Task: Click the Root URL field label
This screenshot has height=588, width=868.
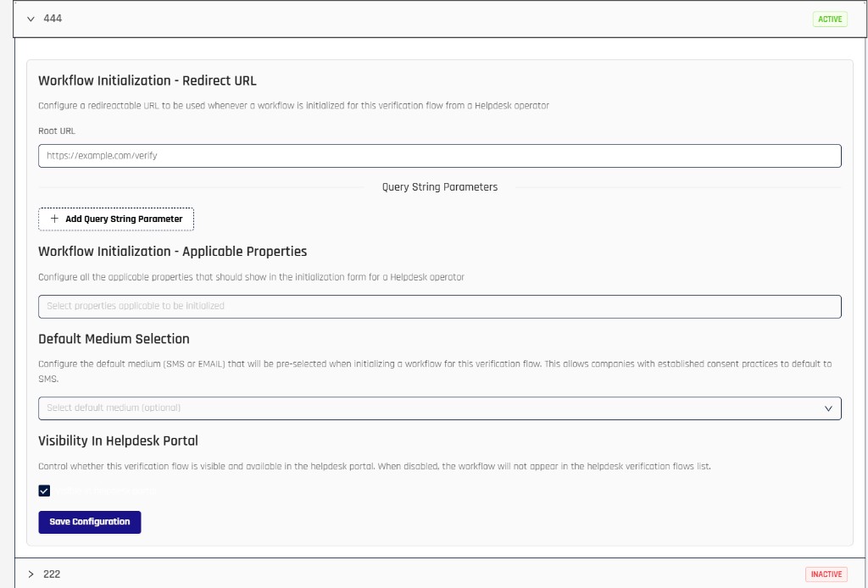Action: pos(57,131)
